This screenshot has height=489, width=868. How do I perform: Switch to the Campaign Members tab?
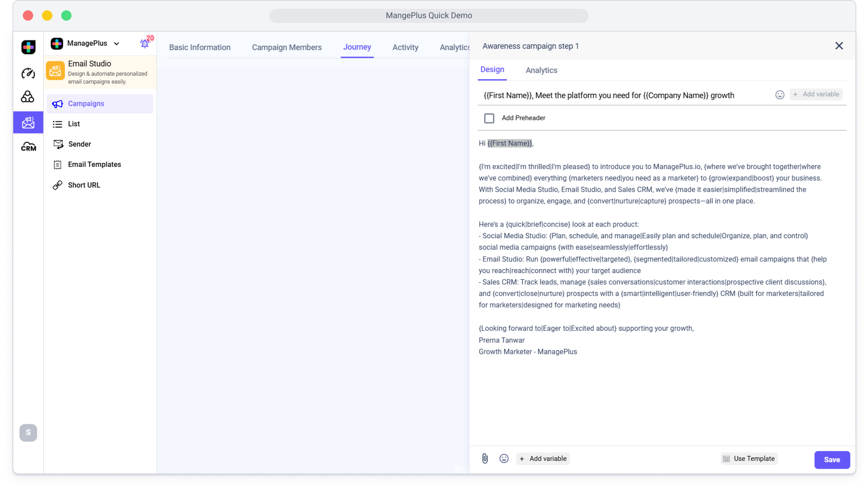tap(287, 47)
